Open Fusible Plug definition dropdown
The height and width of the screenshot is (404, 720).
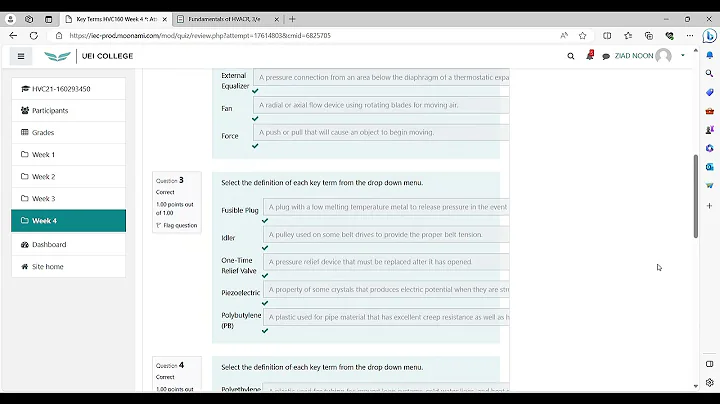[386, 207]
